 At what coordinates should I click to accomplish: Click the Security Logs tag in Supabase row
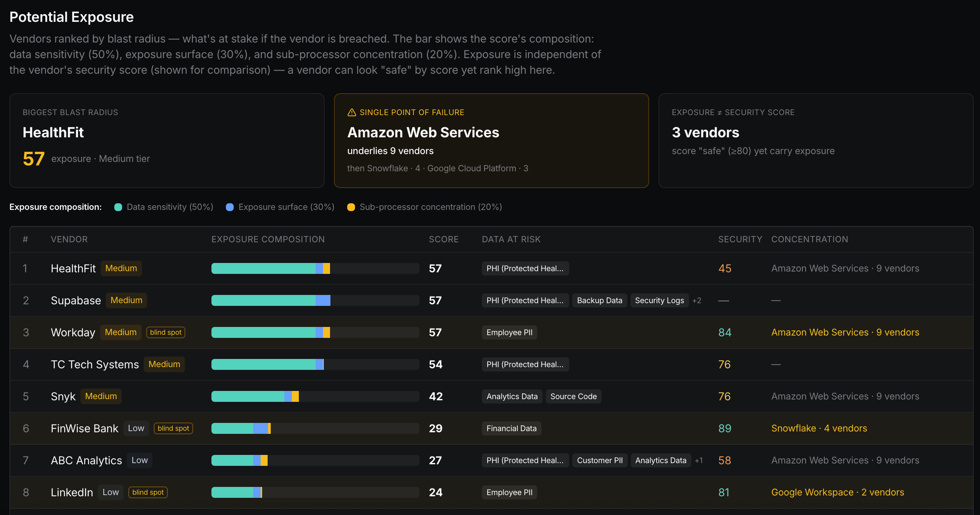(659, 300)
